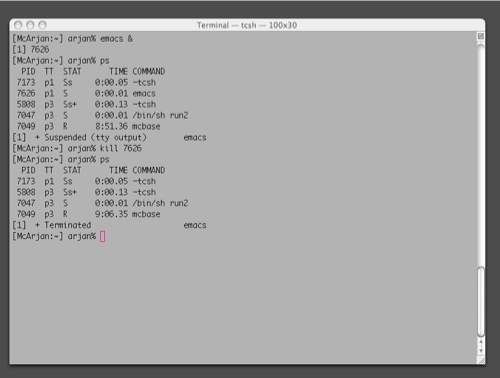Minimize the Terminal window via middle titlebar button
500x378 pixels.
[x=30, y=25]
